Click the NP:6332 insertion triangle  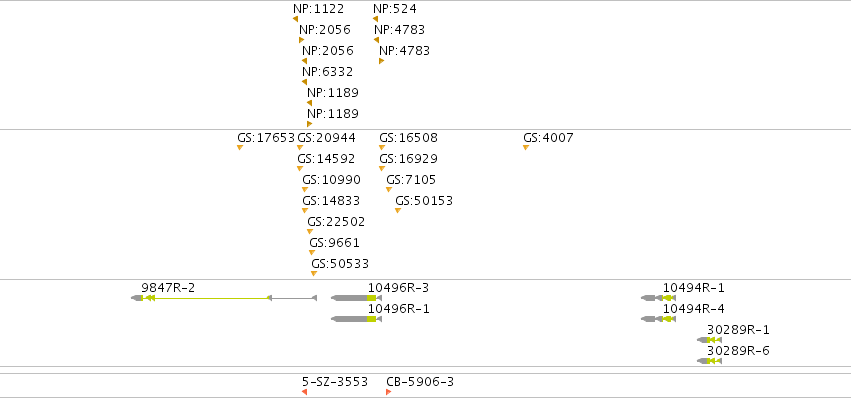[304, 82]
